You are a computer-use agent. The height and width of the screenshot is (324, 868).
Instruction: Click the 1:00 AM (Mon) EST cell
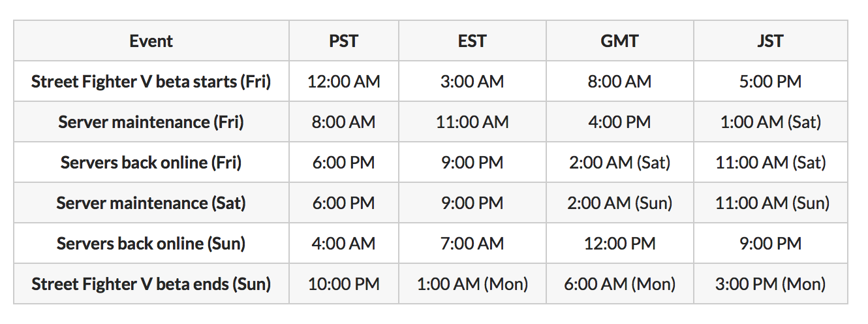point(472,284)
